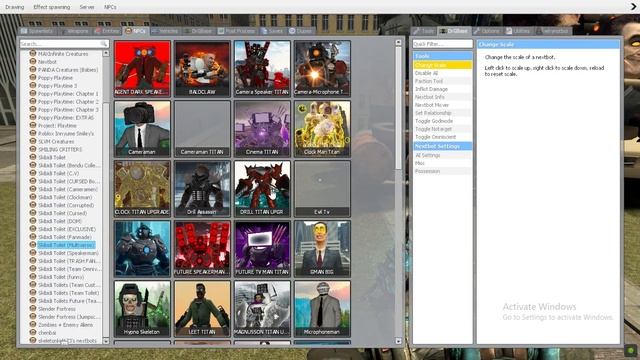Open the Options tab on right panel
This screenshot has width=640, height=360.
(487, 31)
